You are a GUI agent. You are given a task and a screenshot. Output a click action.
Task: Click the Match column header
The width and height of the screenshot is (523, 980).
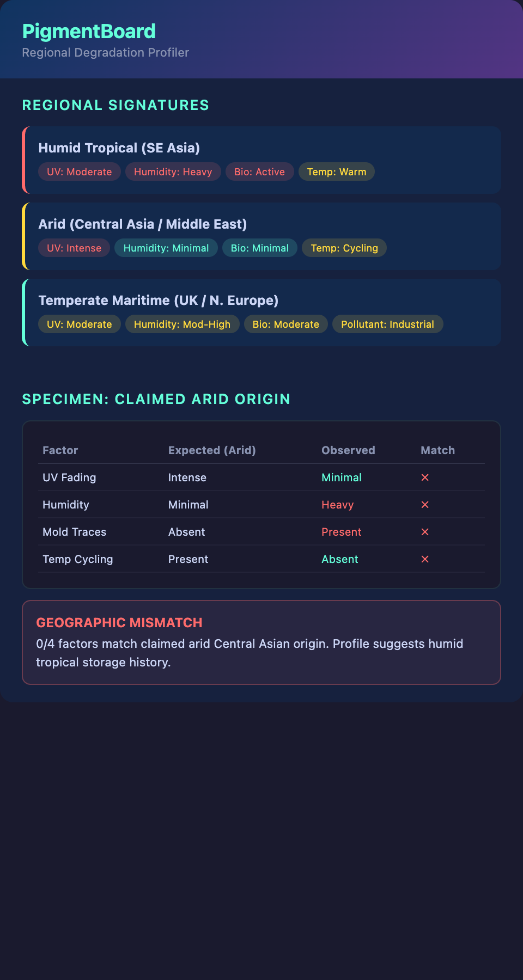[437, 450]
